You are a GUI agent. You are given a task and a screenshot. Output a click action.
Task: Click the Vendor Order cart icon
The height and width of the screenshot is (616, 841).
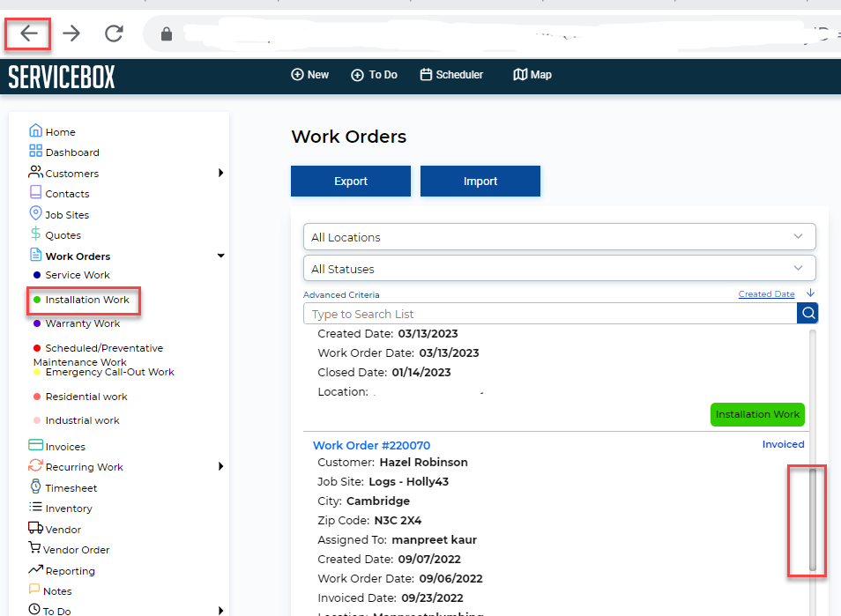click(34, 547)
